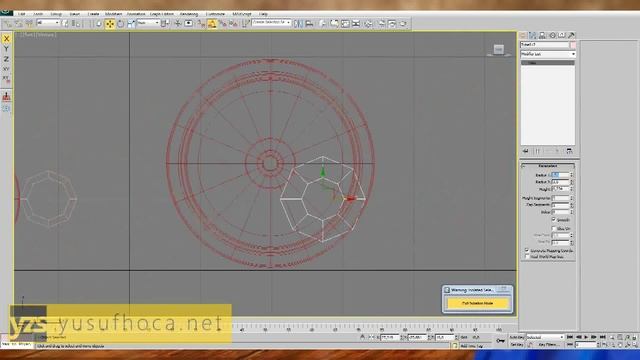This screenshot has width=640, height=360.
Task: Open Select by Name dialog icon
Action: click(76, 24)
